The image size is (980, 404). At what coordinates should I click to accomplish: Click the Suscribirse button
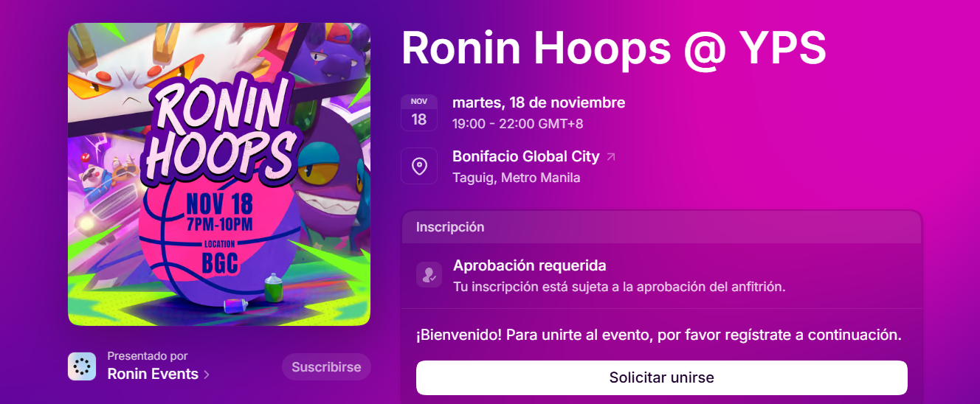point(326,366)
